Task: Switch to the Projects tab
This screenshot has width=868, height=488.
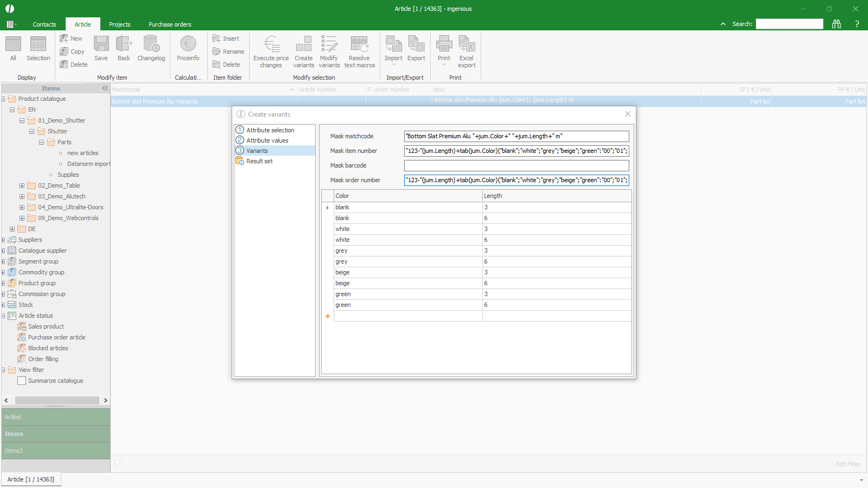Action: [119, 24]
